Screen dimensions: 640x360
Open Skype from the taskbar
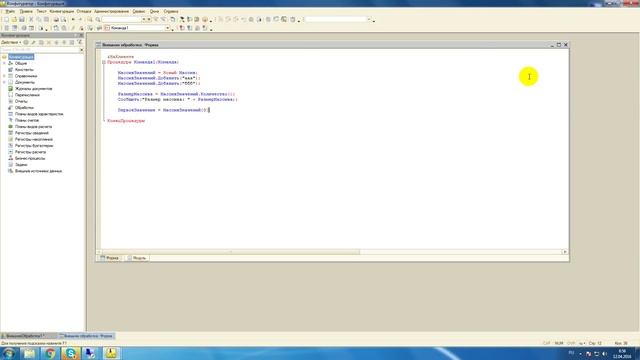pyautogui.click(x=70, y=353)
